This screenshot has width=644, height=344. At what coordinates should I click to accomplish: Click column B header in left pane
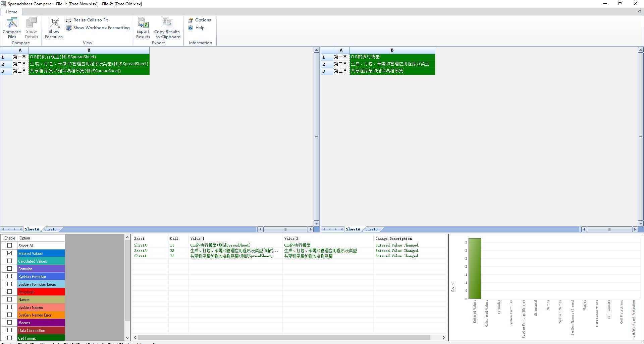click(89, 50)
